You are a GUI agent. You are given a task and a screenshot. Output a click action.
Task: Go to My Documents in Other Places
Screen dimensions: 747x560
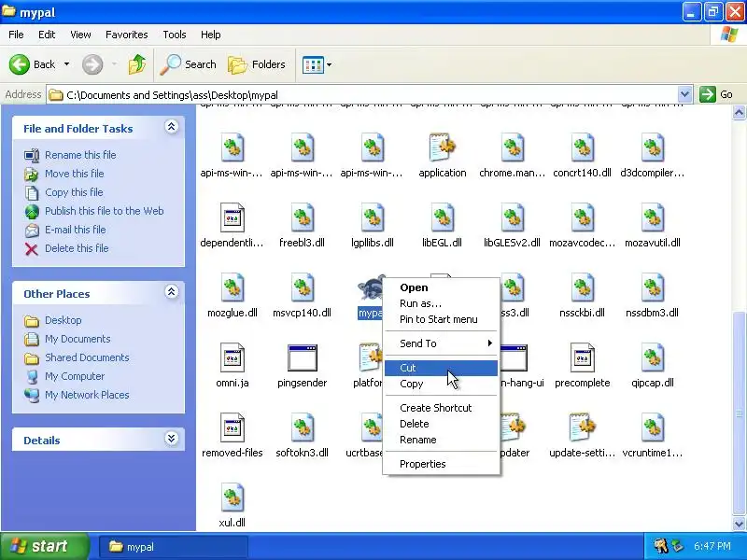click(78, 339)
